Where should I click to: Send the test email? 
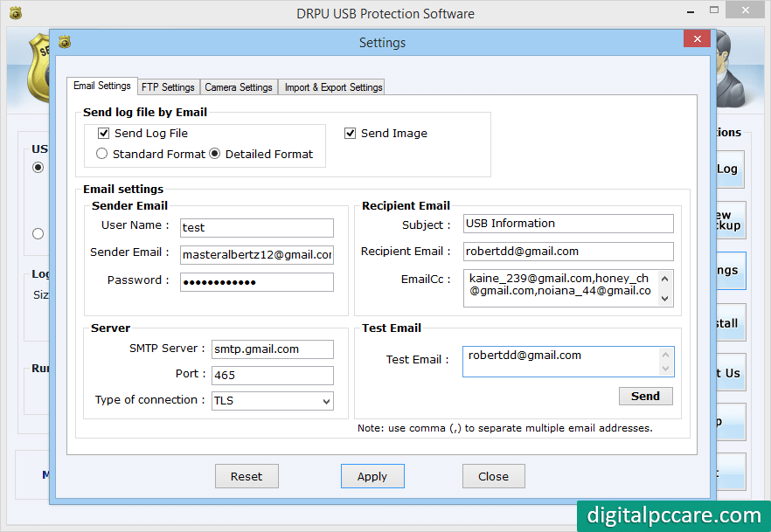[x=645, y=396]
